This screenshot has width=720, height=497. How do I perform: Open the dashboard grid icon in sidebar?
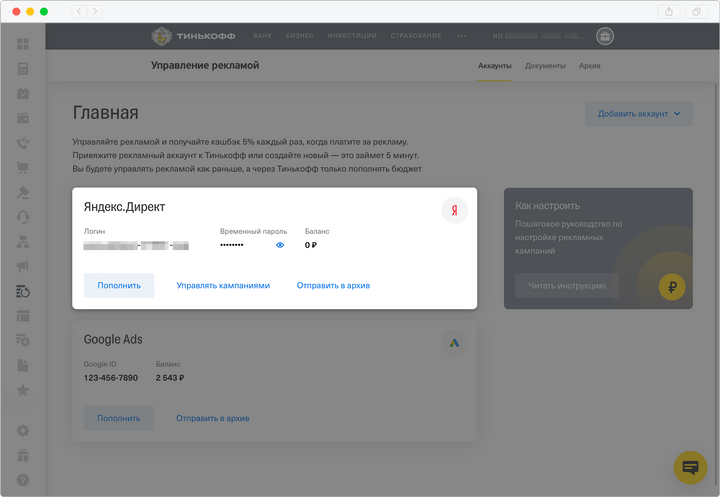point(22,44)
